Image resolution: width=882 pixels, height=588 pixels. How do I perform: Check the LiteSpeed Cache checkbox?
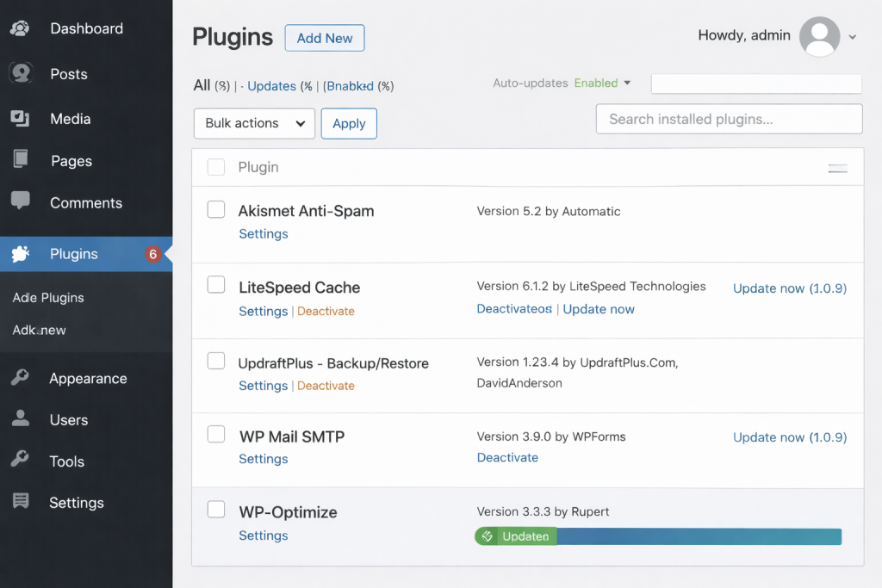(x=216, y=285)
